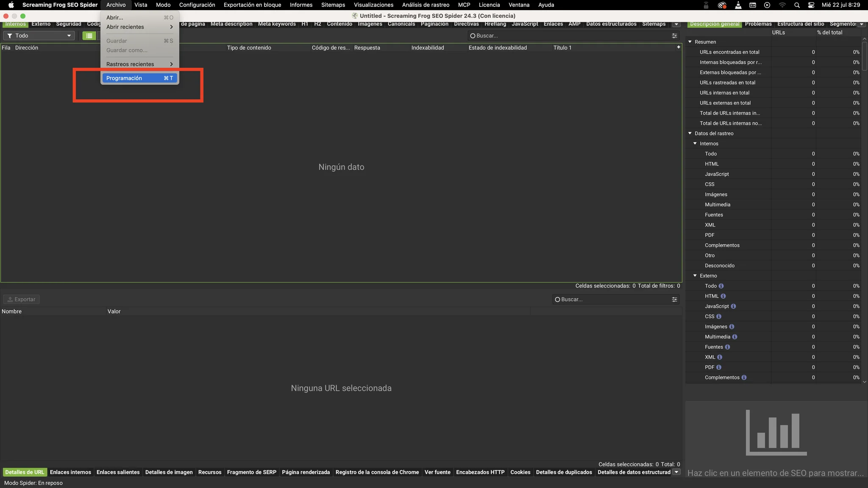Open the Hreflang tab
This screenshot has height=488, width=868.
click(495, 24)
